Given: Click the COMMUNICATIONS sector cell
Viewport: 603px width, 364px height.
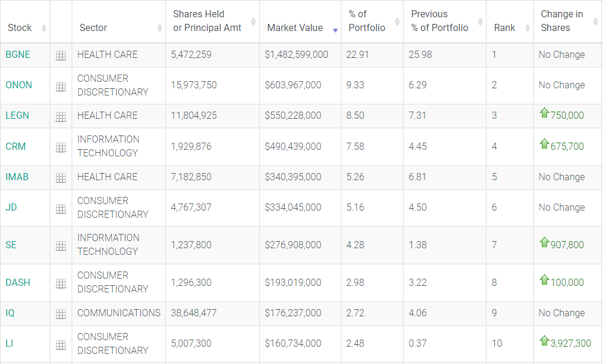Looking at the screenshot, I should (x=119, y=313).
